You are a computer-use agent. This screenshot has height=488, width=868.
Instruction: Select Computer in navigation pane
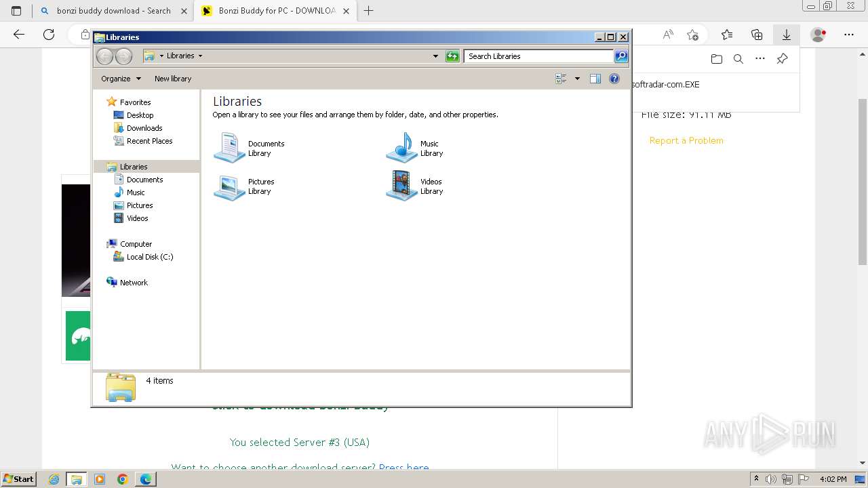pos(136,244)
